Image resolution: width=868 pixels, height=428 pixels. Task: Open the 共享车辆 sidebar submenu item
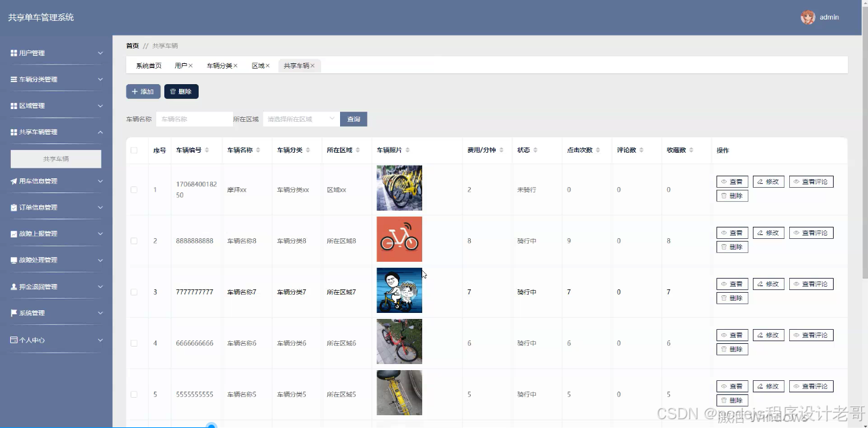click(x=56, y=159)
